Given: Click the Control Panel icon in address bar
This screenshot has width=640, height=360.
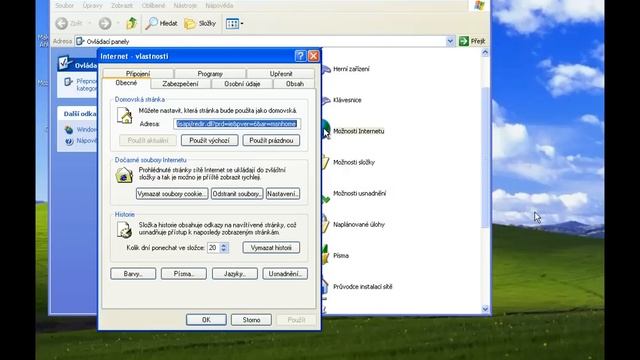Looking at the screenshot, I should point(80,41).
